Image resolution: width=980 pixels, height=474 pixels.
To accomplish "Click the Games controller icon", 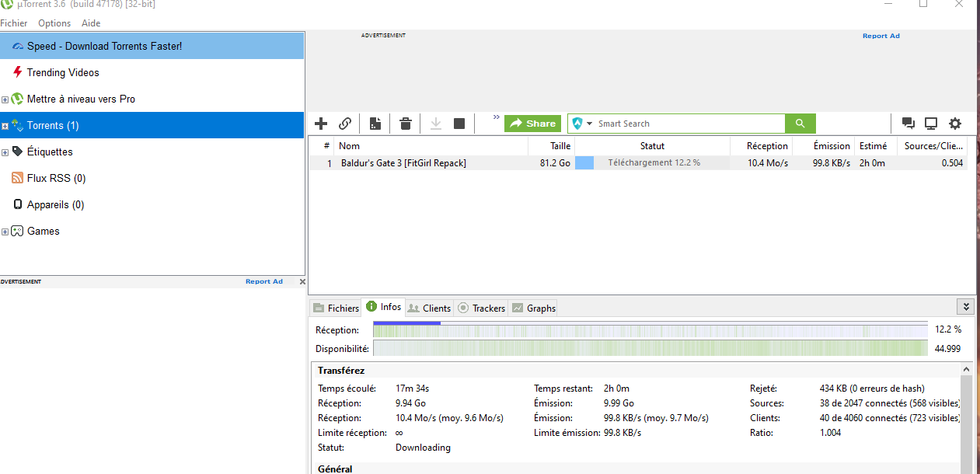I will tap(17, 231).
